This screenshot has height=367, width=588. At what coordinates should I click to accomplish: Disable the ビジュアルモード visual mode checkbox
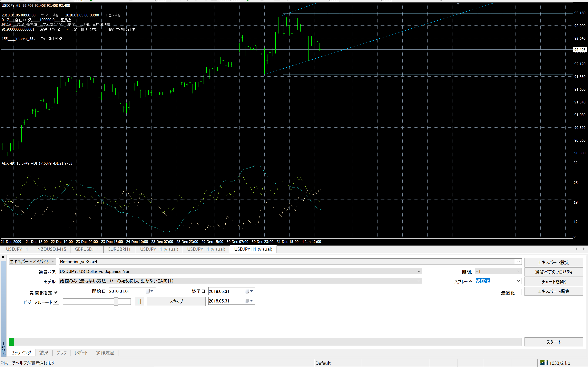[x=56, y=302]
